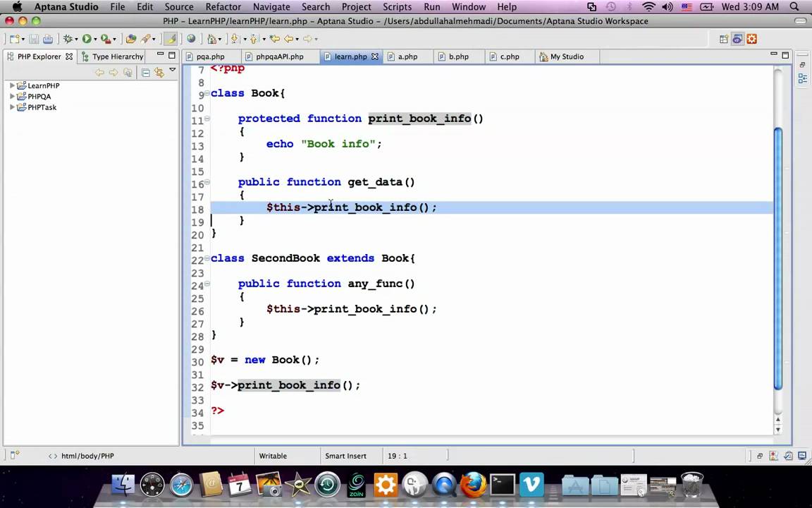Click the Print toolbar icon
Viewport: 812px width, 508px height.
pos(48,39)
